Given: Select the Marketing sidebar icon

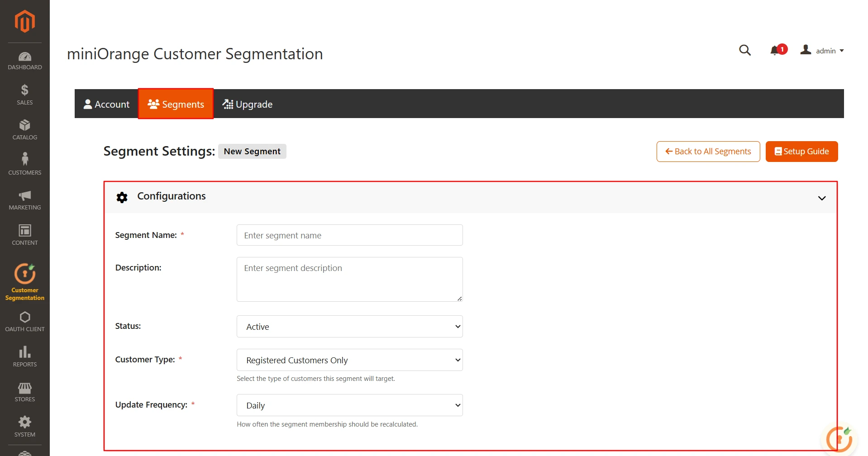Looking at the screenshot, I should click(x=24, y=200).
